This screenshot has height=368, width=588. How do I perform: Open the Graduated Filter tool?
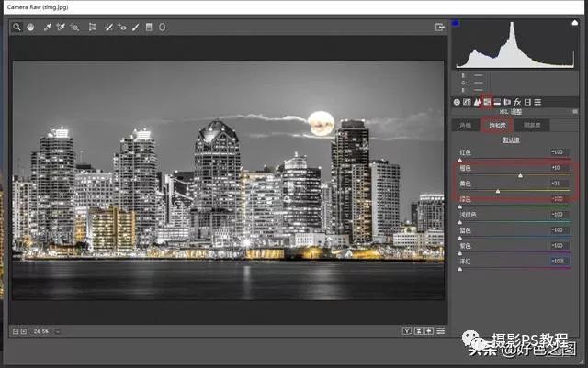[x=150, y=28]
